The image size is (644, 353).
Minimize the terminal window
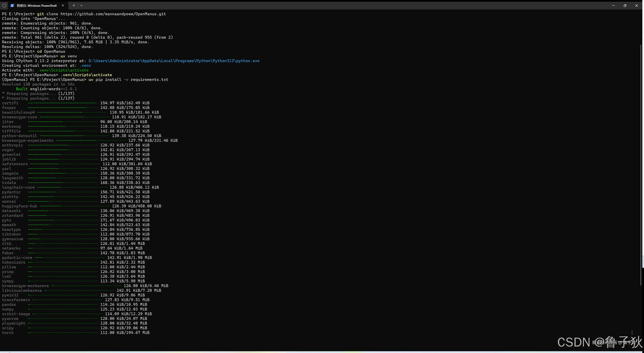coord(613,6)
